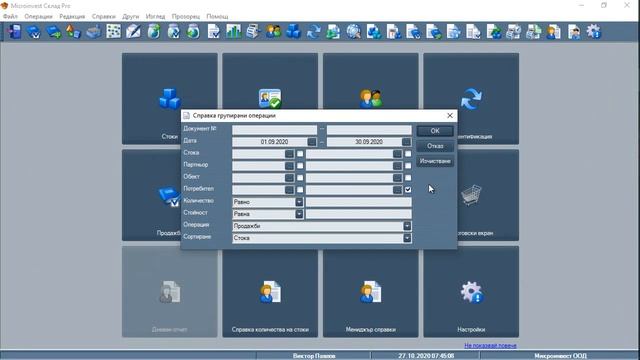Viewport: 640px width, 360px height.
Task: Click the first Документ № input field
Action: point(274,130)
